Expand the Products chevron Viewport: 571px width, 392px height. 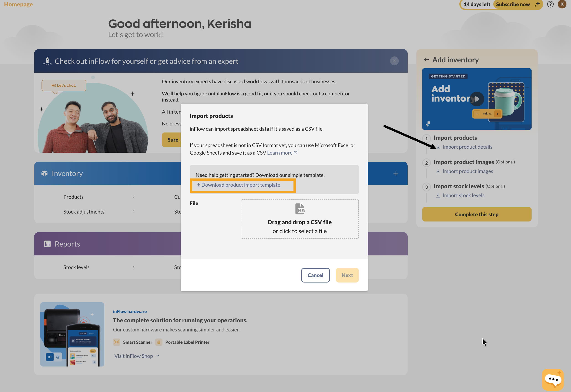point(134,197)
